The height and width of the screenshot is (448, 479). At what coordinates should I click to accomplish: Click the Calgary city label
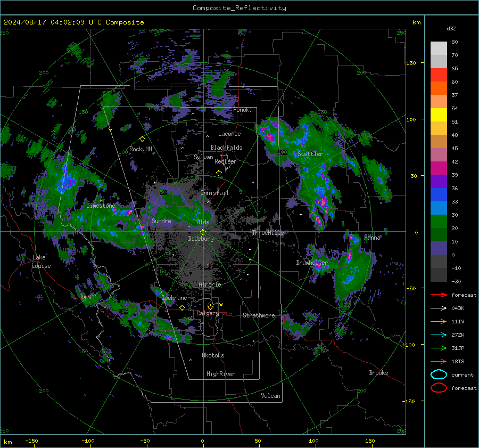tap(208, 313)
